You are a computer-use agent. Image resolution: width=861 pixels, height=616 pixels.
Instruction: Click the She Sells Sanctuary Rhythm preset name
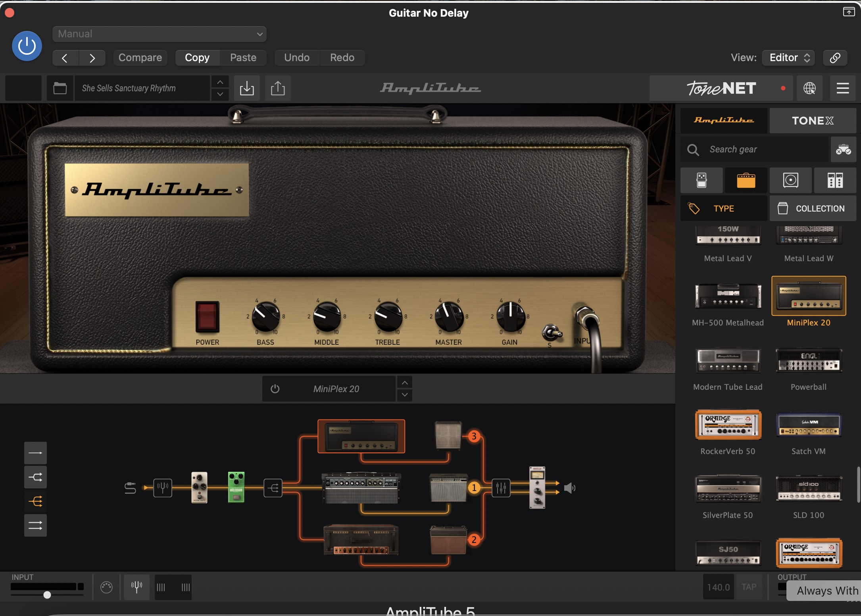coord(142,88)
